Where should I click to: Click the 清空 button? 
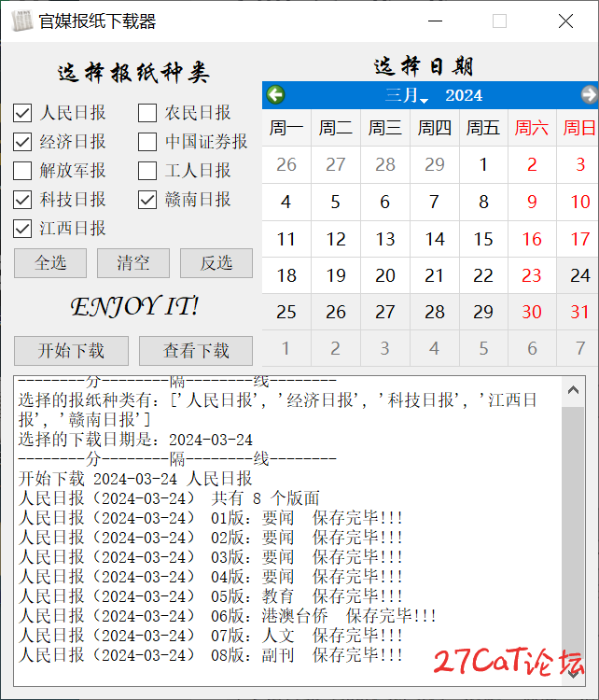133,263
